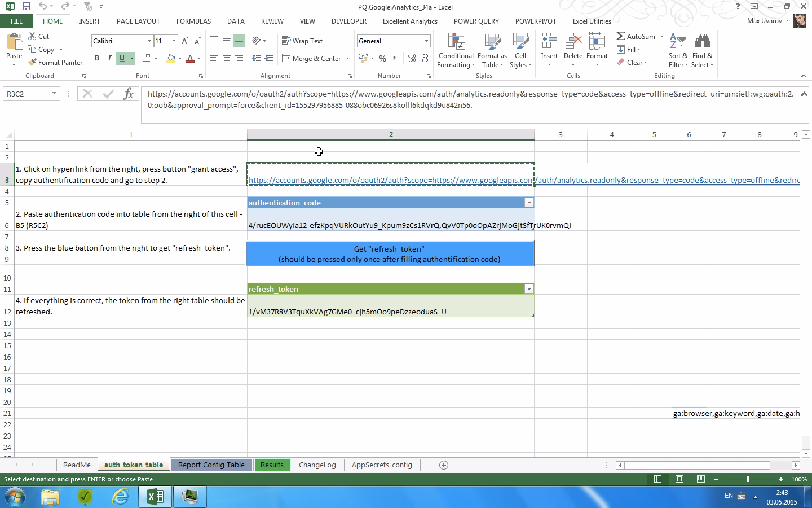Open the General number format dropdown

[x=426, y=41]
